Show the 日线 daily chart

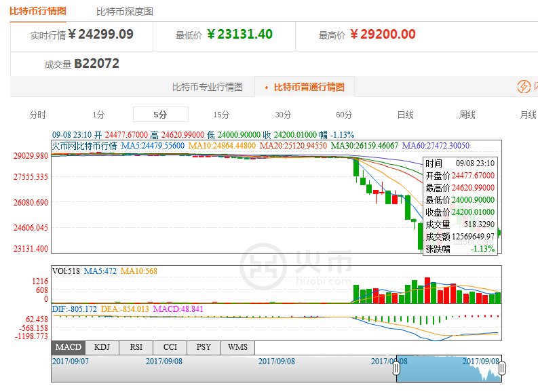[x=405, y=115]
